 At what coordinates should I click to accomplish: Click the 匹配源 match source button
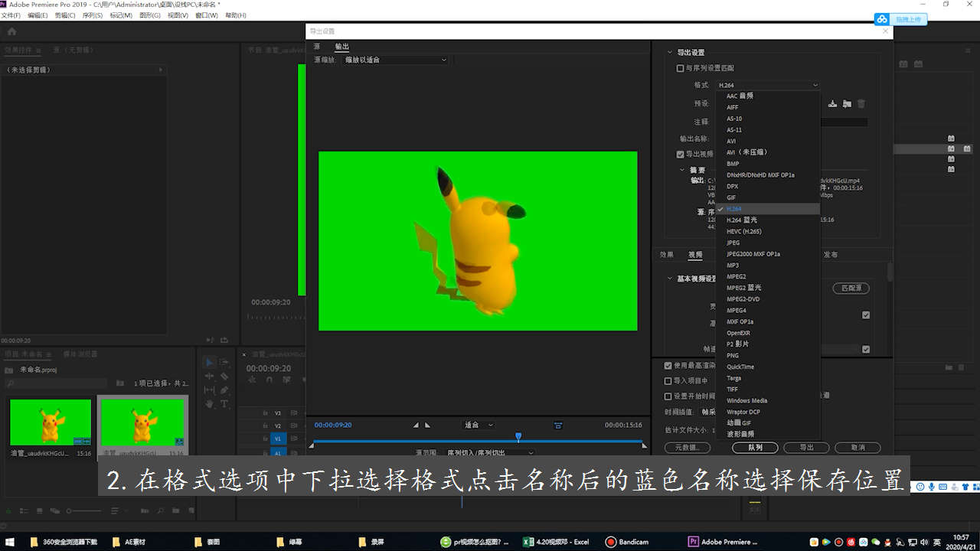tap(851, 289)
